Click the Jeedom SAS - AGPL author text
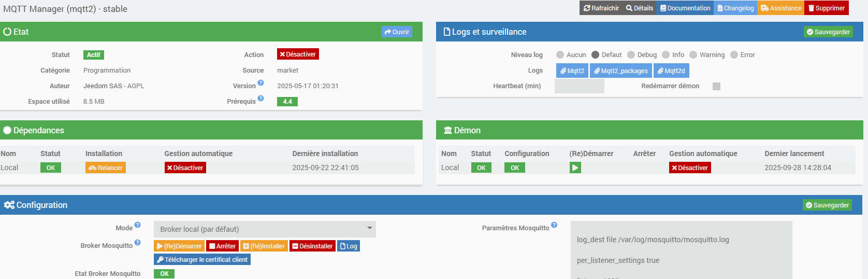The width and height of the screenshot is (868, 279). pos(114,86)
